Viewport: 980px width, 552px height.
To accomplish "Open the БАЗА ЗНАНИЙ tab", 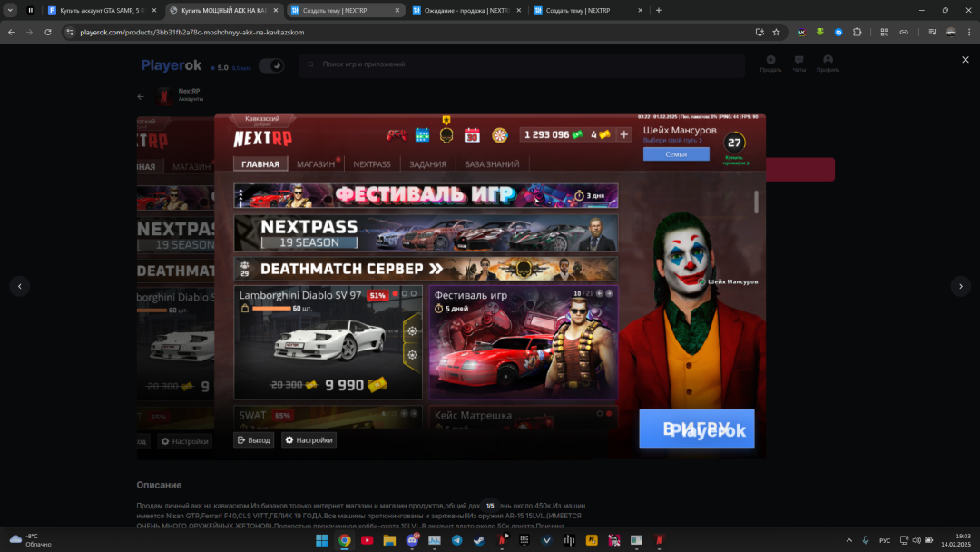I will (492, 163).
